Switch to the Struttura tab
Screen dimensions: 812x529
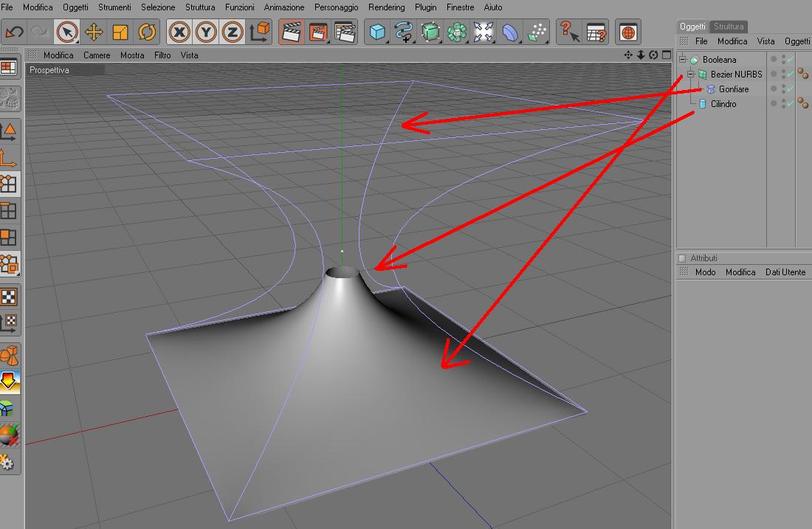(729, 27)
